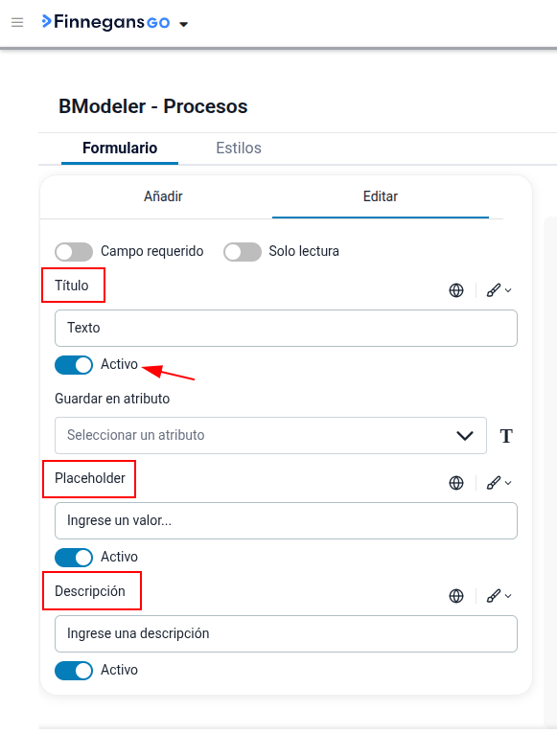Enable the Campo requerido toggle

coord(74,252)
